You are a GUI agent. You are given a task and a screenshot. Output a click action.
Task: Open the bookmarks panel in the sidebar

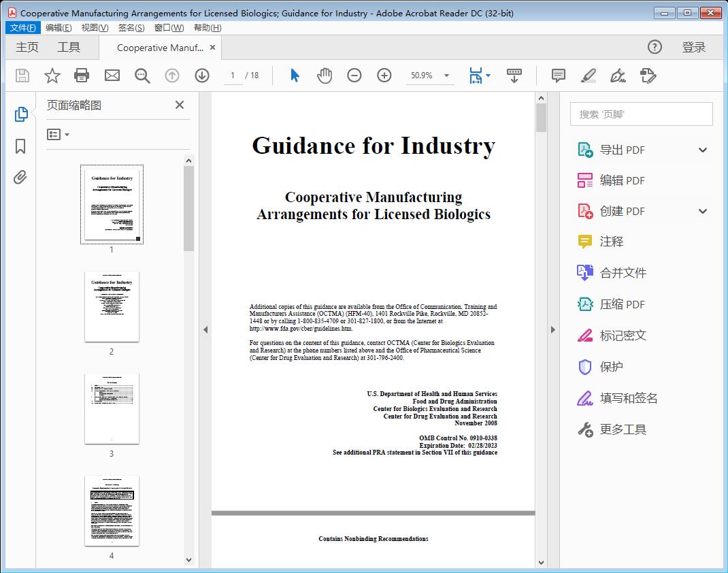pos(20,146)
